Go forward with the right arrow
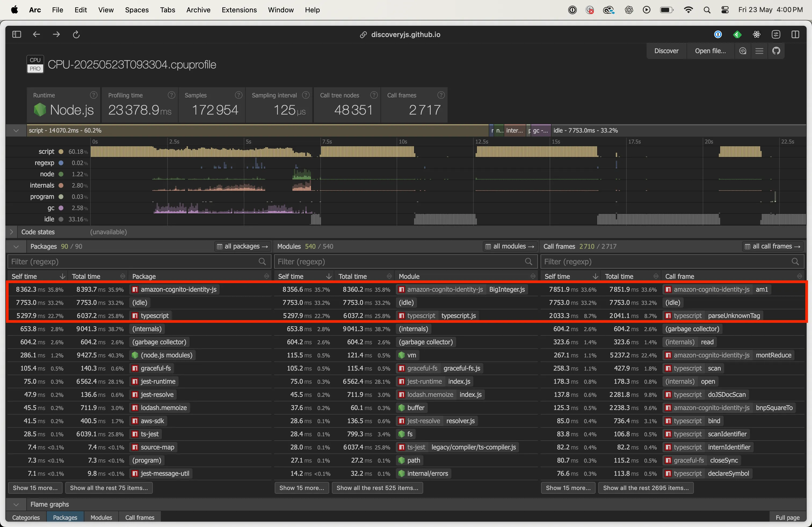812x527 pixels. pos(56,34)
